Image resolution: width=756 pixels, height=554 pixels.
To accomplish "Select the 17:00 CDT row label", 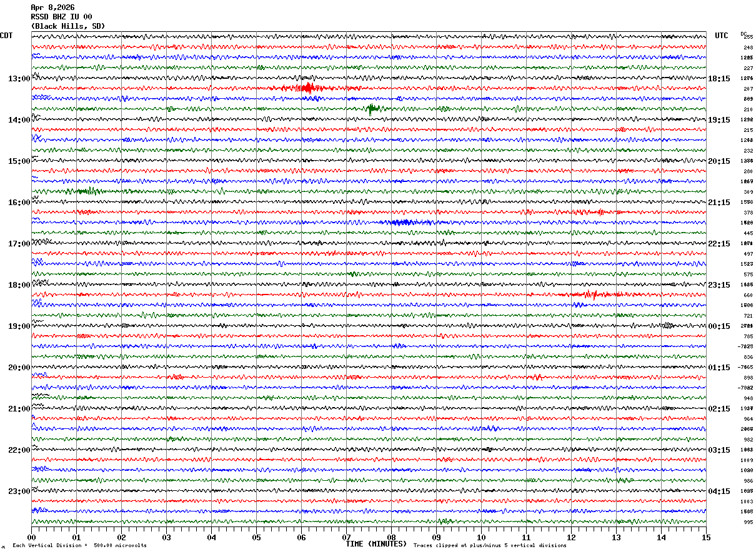I will (19, 244).
